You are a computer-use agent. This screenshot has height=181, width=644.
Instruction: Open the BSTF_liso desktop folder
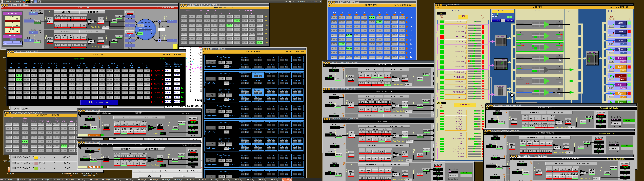click(x=11, y=173)
